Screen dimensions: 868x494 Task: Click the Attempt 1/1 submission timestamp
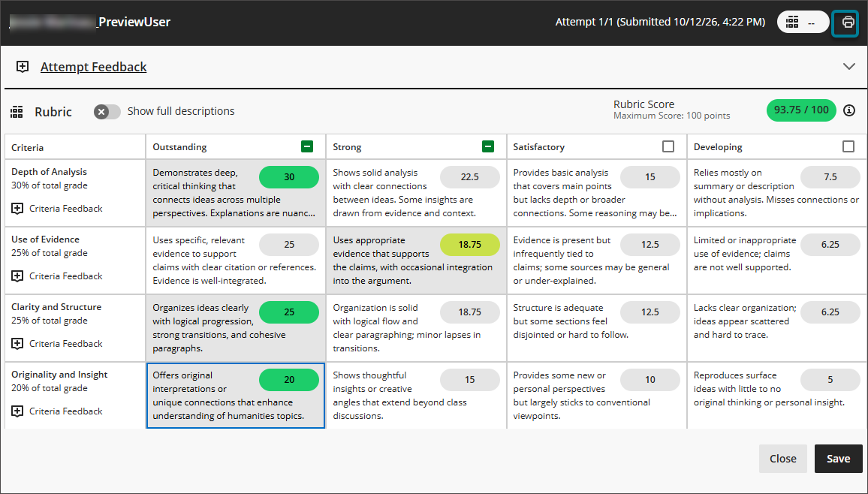pos(661,22)
